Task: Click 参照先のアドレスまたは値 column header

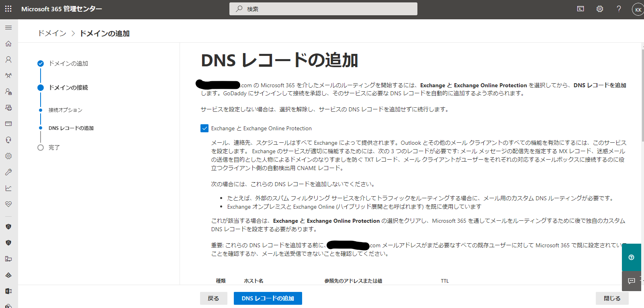Action: 354,281
